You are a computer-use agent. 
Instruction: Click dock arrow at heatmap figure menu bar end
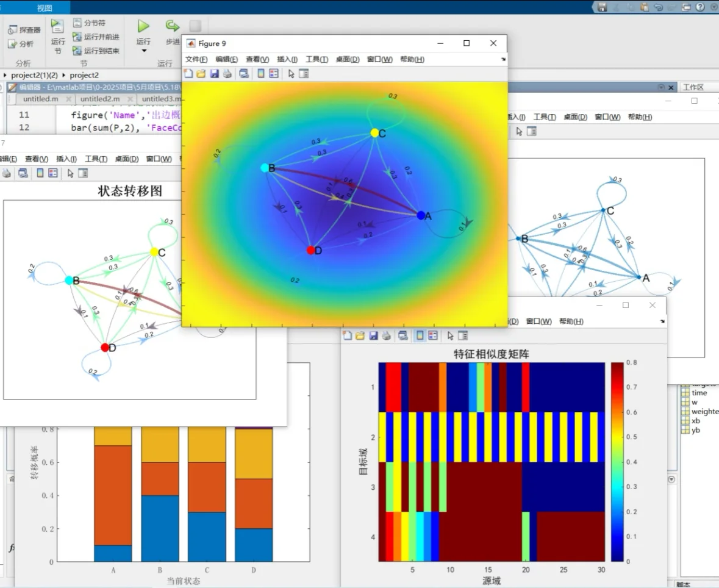pyautogui.click(x=662, y=321)
